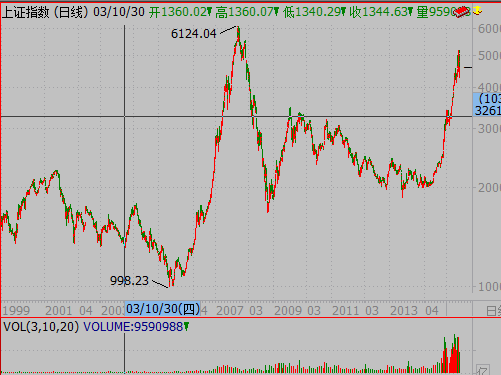501x375 pixels.
Task: Click the high price 高1360.07
Action: click(247, 12)
